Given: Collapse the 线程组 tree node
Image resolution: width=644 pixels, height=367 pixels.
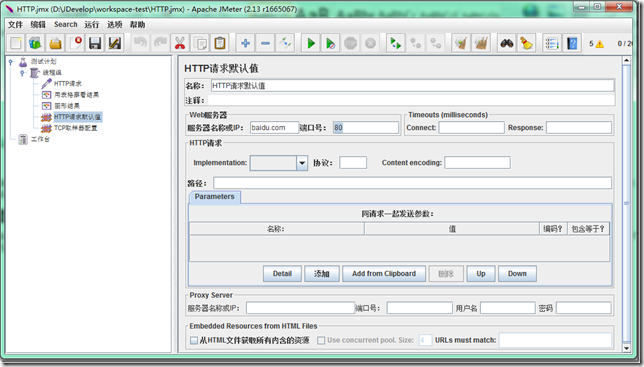Looking at the screenshot, I should pos(23,73).
